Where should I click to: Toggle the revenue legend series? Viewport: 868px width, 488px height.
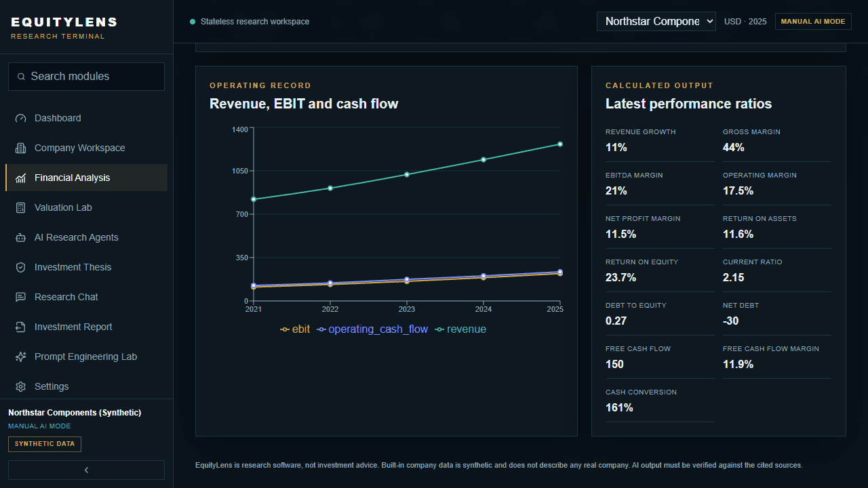click(x=460, y=329)
